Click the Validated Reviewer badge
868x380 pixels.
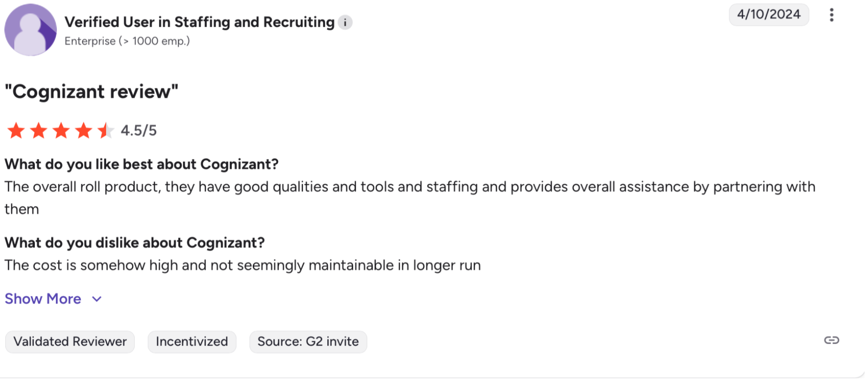tap(70, 342)
